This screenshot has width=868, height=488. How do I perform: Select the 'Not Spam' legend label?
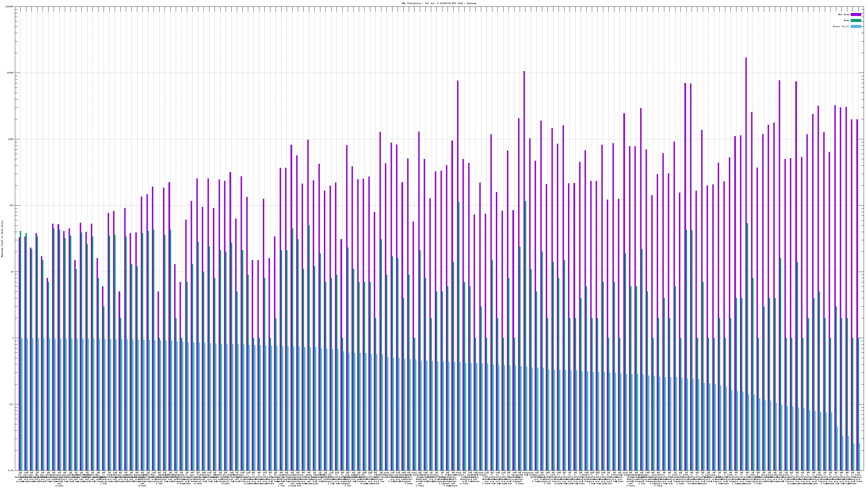pos(844,14)
